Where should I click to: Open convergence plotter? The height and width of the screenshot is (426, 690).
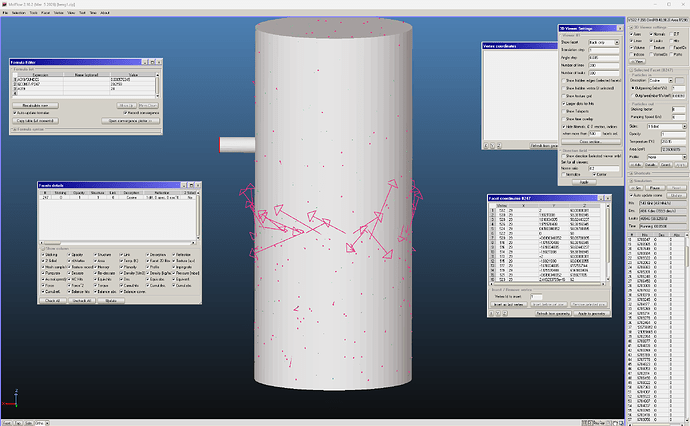coord(130,121)
